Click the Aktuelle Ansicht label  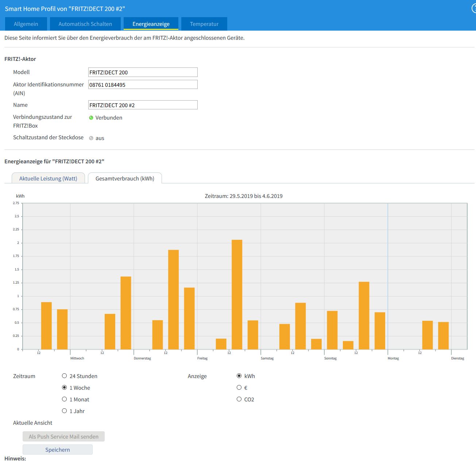[x=33, y=423]
